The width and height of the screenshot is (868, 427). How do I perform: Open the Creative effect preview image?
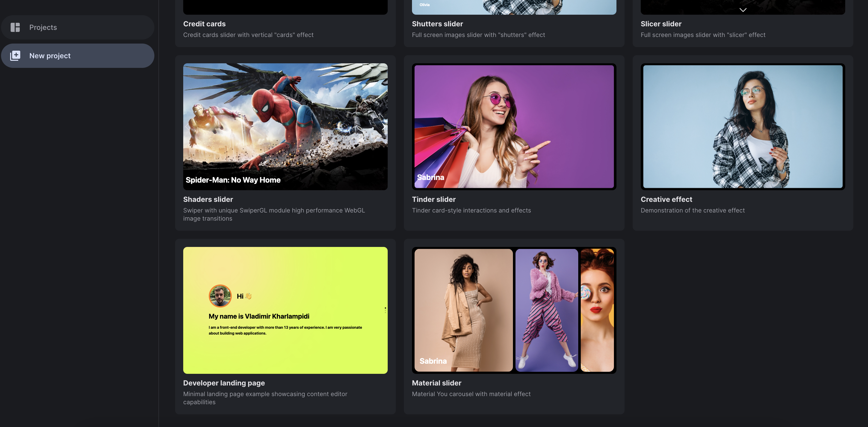[743, 126]
